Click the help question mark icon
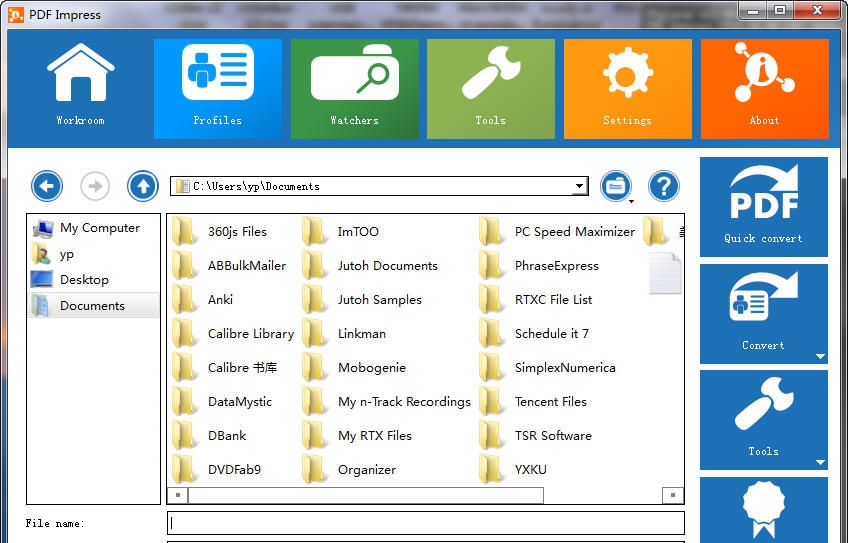Viewport: 848px width, 543px height. pyautogui.click(x=664, y=186)
